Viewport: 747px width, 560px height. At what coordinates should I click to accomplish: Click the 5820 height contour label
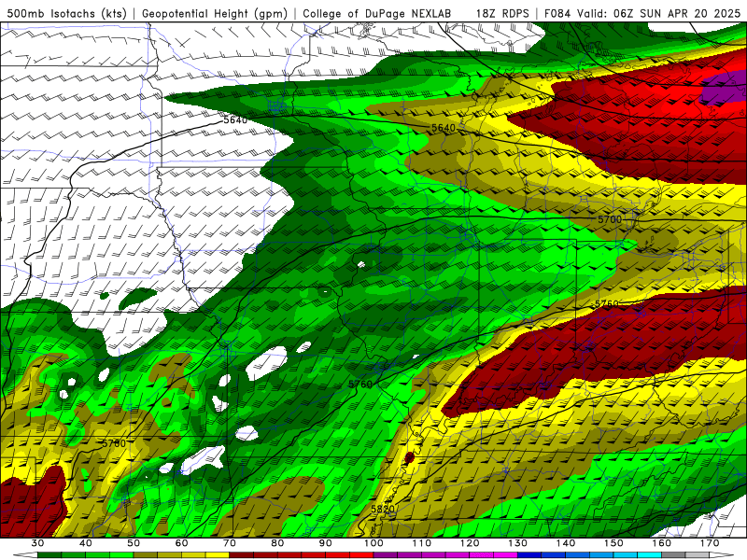pos(383,510)
